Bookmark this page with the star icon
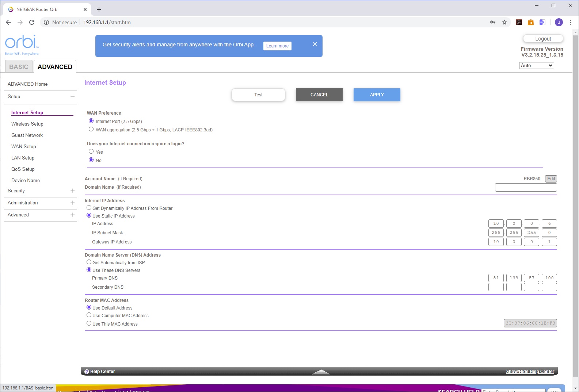 (504, 22)
